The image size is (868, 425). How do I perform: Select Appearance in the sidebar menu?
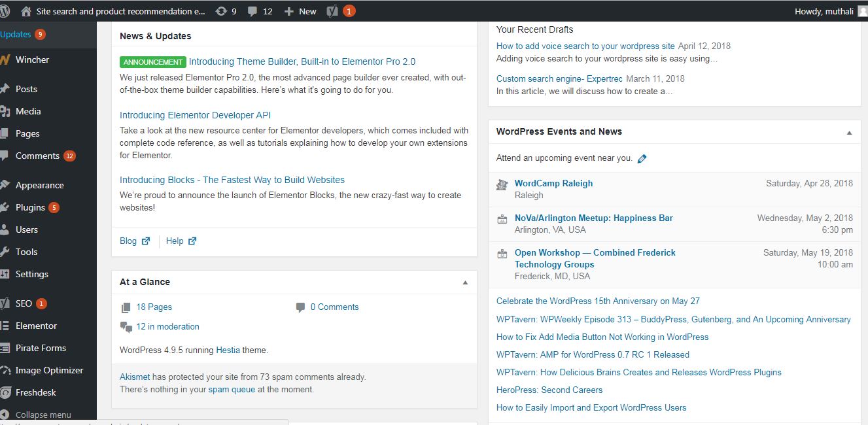39,185
